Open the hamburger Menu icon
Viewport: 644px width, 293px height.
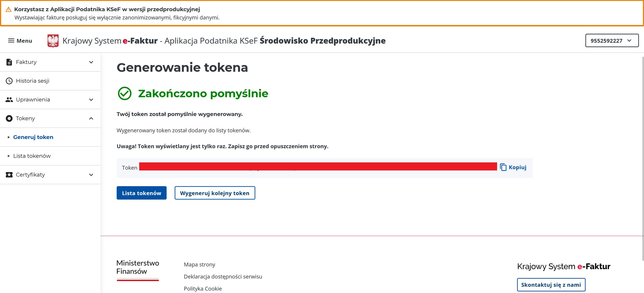click(10, 41)
